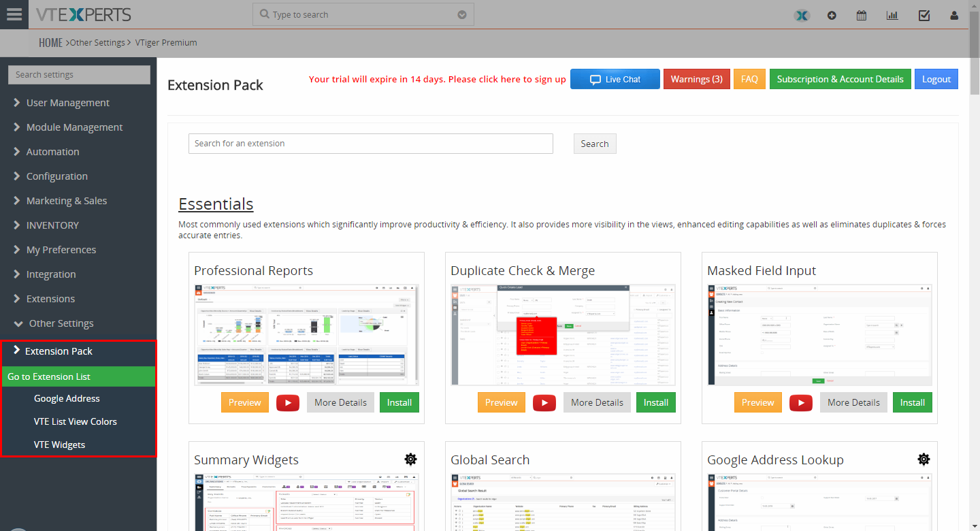Open the tasks checkmark icon
The width and height of the screenshot is (980, 531).
924,15
